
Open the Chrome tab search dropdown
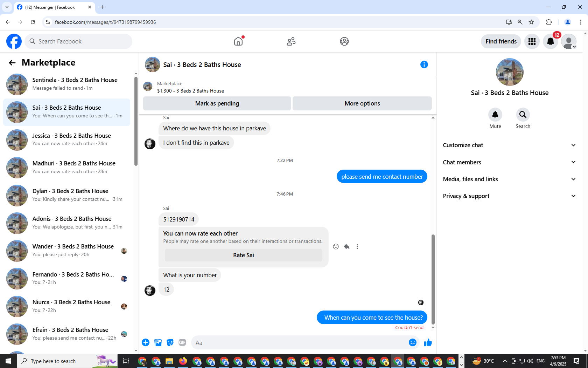(x=7, y=7)
